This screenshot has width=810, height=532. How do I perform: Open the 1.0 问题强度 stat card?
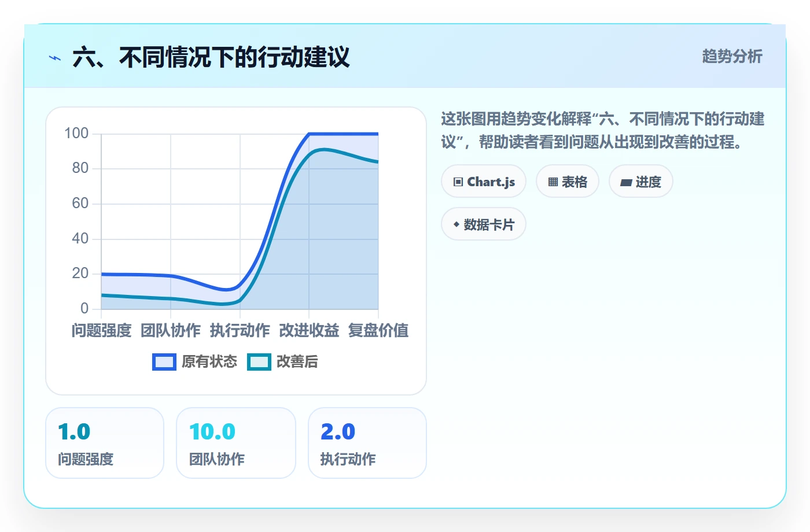[x=105, y=443]
